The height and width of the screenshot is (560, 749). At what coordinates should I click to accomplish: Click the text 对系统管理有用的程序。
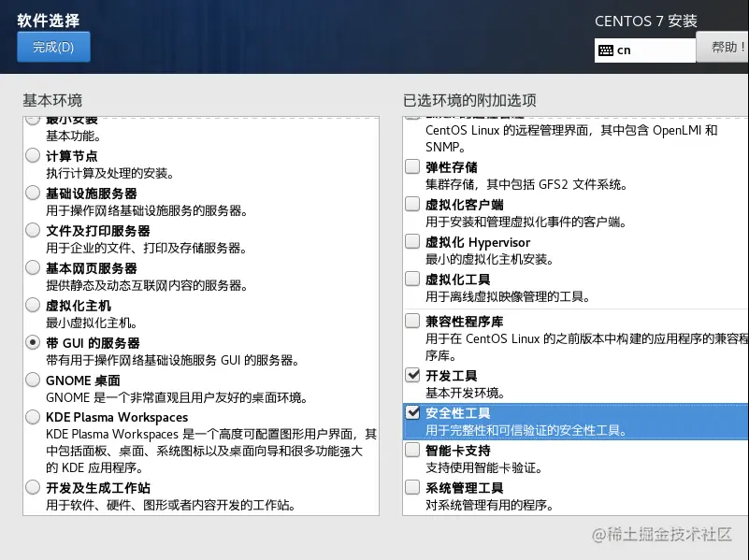(490, 505)
